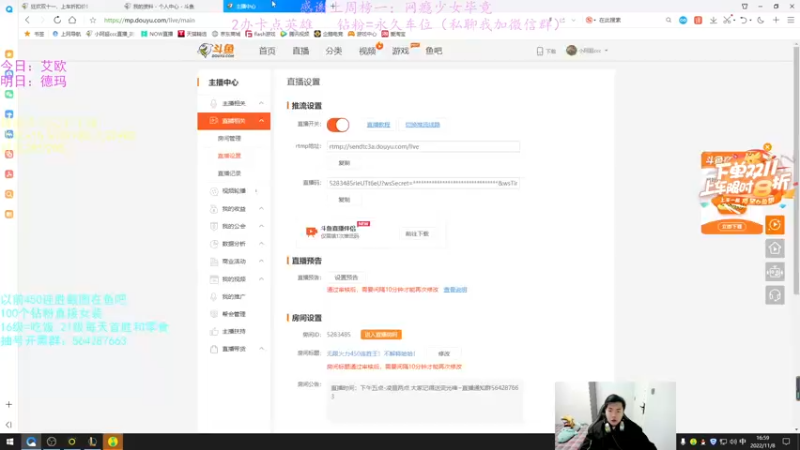This screenshot has height=450, width=800.
Task: Collapse the orange 直播相关 section chevron
Action: (x=261, y=121)
